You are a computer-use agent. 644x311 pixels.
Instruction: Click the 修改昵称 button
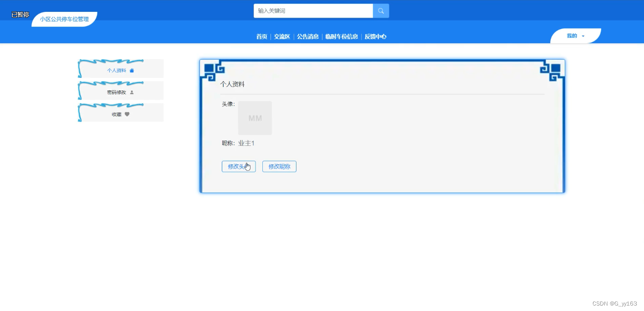[279, 167]
